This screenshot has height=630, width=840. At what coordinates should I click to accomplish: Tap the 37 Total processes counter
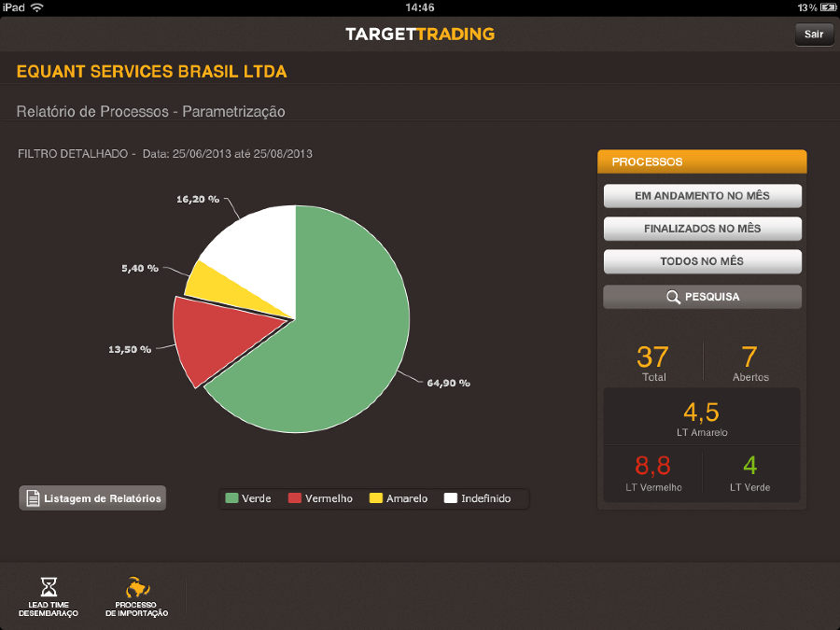pos(653,363)
